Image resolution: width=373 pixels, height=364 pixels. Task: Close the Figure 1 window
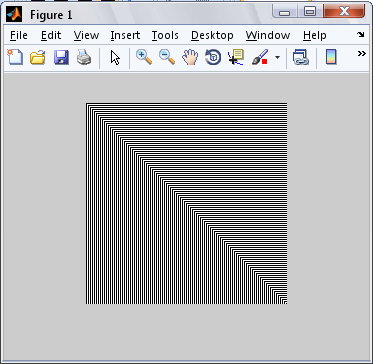[x=344, y=12]
